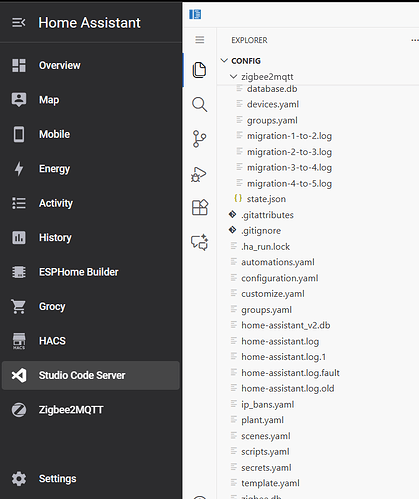Open the Extensions icon in activity bar
Screen dimensions: 419x499
coord(200,208)
